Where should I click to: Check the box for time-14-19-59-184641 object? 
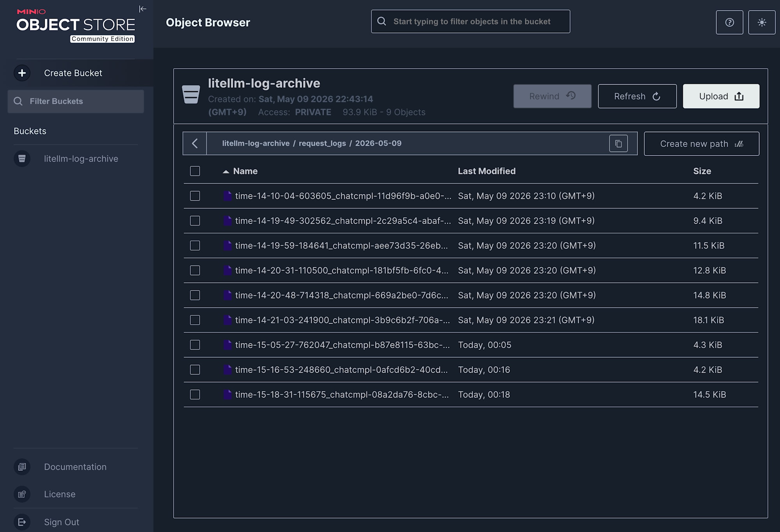click(195, 246)
